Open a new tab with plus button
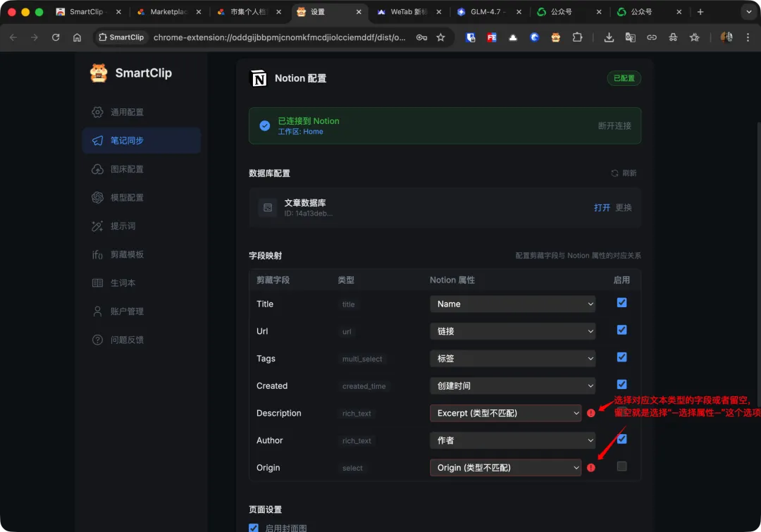Screen dimensions: 761x532 click(x=700, y=12)
